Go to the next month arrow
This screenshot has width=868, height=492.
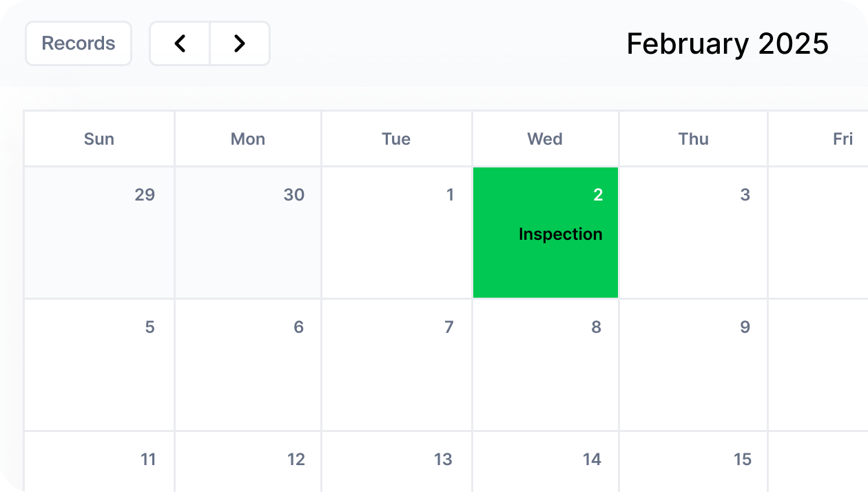click(240, 43)
